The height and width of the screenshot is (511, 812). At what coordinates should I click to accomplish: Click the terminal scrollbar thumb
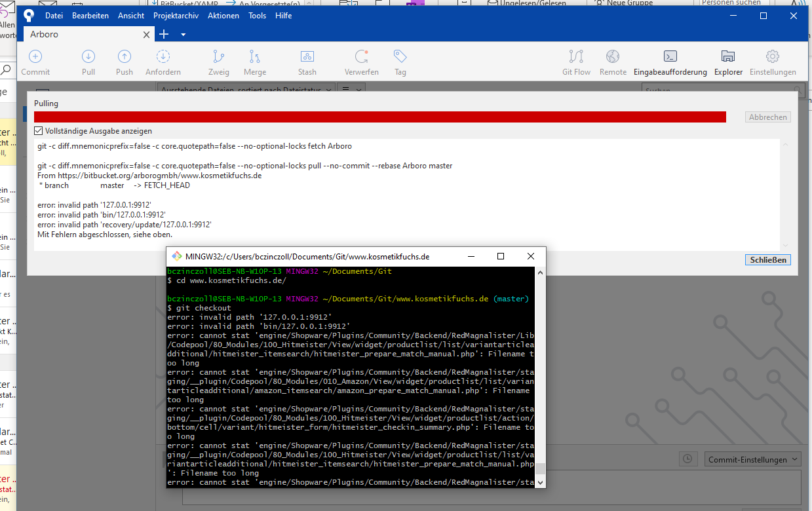tap(541, 468)
